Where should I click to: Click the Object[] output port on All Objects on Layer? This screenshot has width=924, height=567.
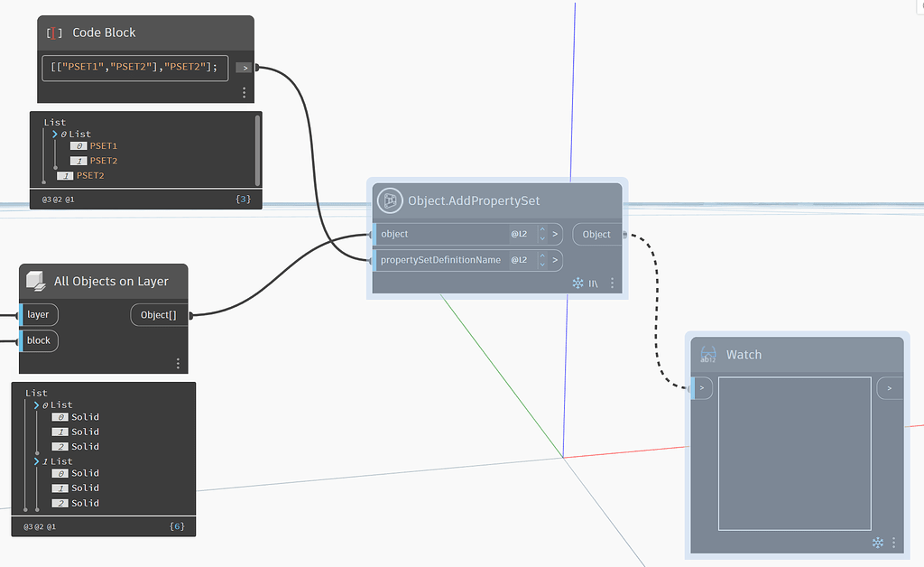pyautogui.click(x=159, y=314)
